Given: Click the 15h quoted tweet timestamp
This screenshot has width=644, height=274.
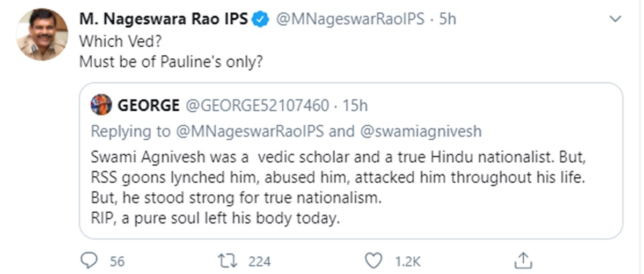Looking at the screenshot, I should (x=355, y=105).
